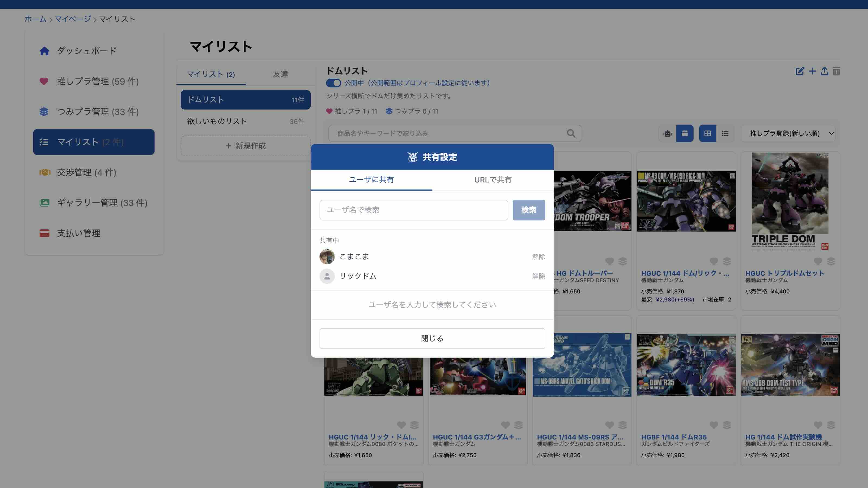The width and height of the screenshot is (868, 488).
Task: Switch to list view icon
Action: pos(725,133)
